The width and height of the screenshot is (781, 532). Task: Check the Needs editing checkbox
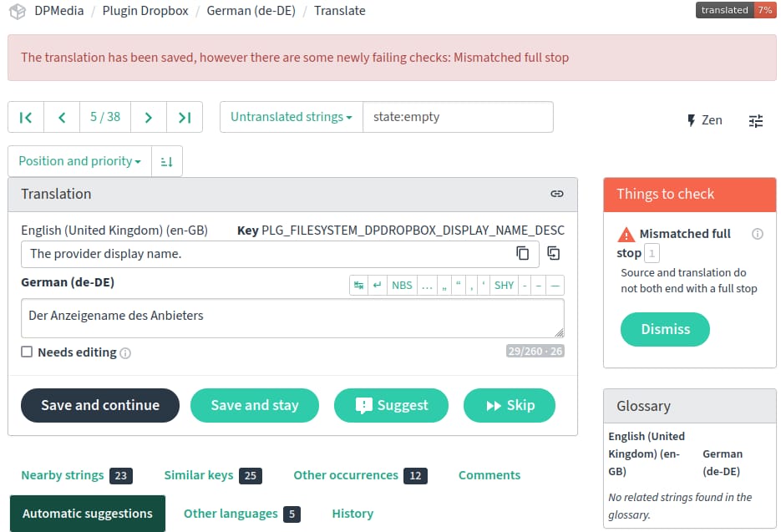tap(28, 352)
